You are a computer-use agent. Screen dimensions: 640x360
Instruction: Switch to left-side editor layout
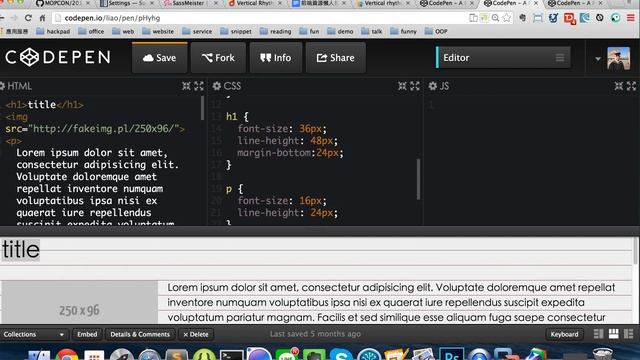598,334
